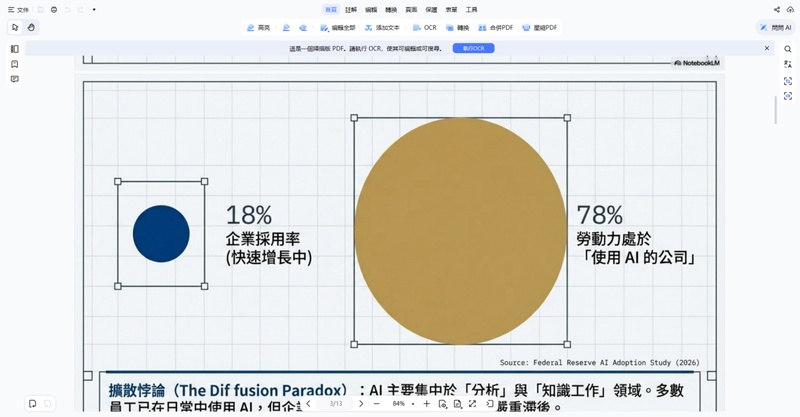The width and height of the screenshot is (800, 417).
Task: Click the vertical scrollbar thumb
Action: (776, 110)
